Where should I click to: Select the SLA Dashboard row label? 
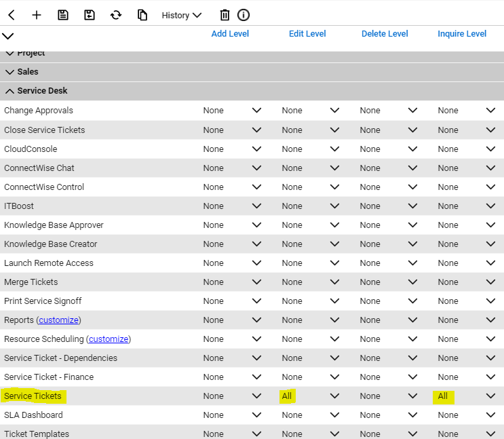33,415
